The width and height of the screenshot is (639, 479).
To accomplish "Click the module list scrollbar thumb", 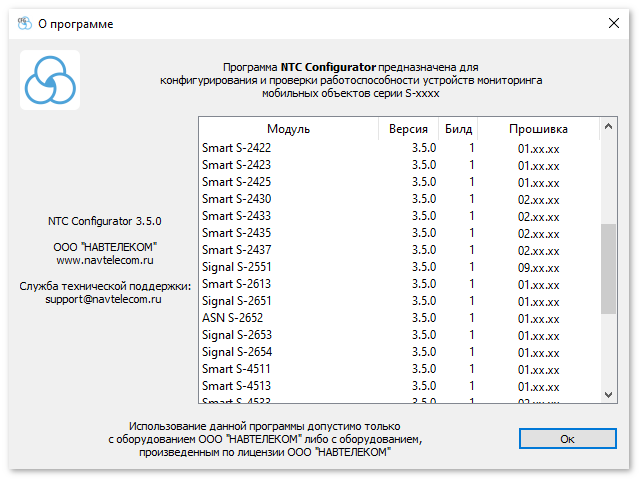I will tap(608, 269).
